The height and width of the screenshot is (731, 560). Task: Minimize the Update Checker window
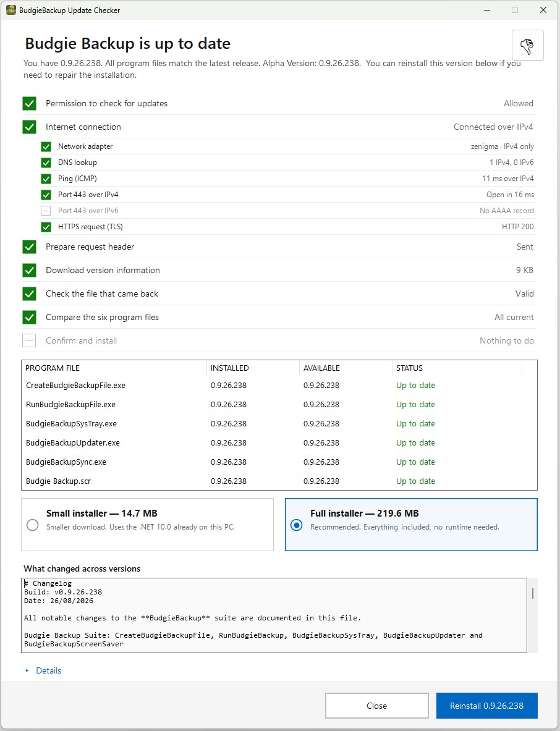point(487,10)
